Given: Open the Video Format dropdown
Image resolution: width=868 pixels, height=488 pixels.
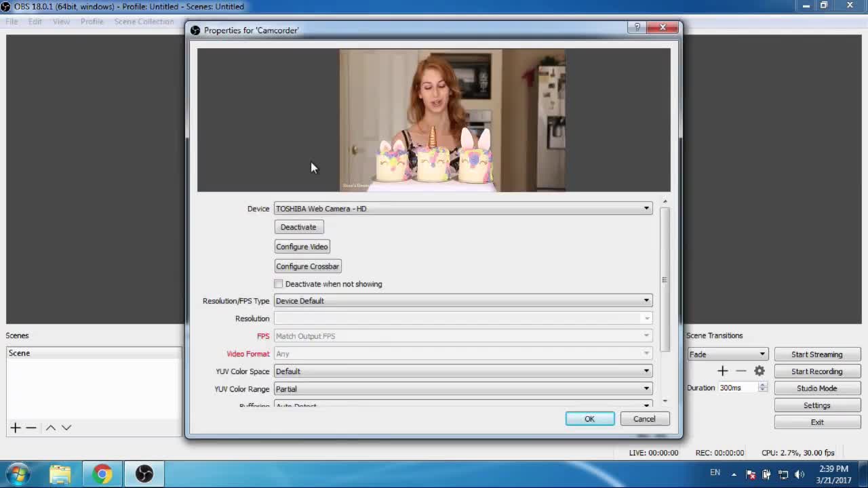Looking at the screenshot, I should (x=463, y=354).
